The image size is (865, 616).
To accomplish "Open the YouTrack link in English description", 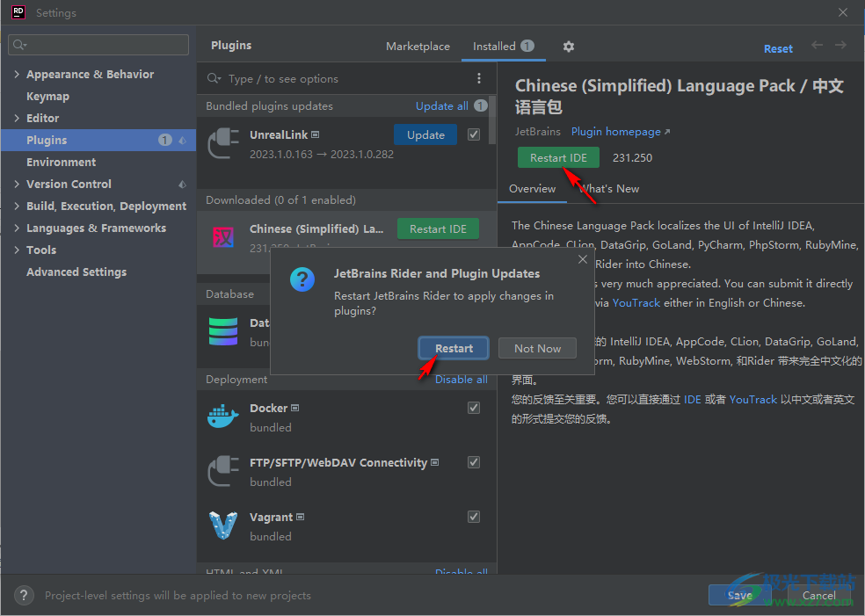I will pyautogui.click(x=636, y=303).
